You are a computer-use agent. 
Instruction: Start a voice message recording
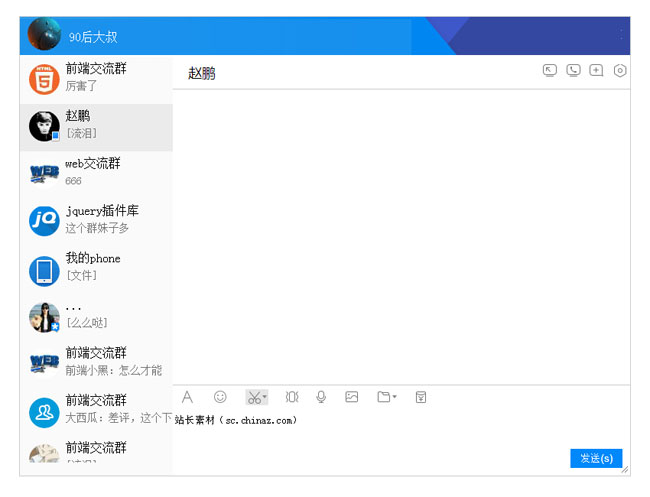(x=321, y=397)
